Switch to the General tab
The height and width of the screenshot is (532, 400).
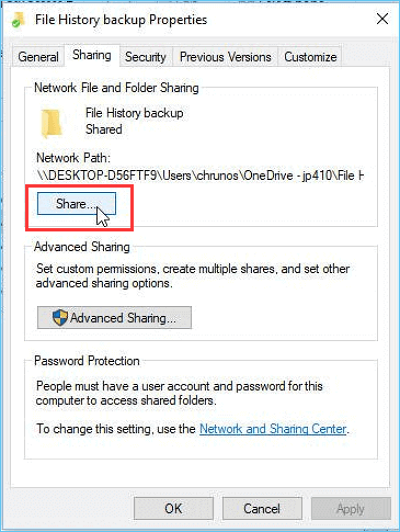coord(38,57)
